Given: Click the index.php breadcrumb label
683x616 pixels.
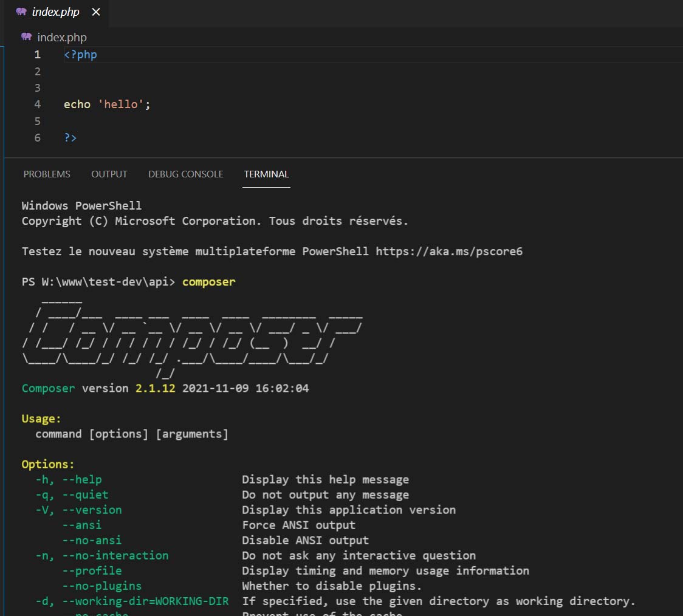Looking at the screenshot, I should [x=62, y=38].
